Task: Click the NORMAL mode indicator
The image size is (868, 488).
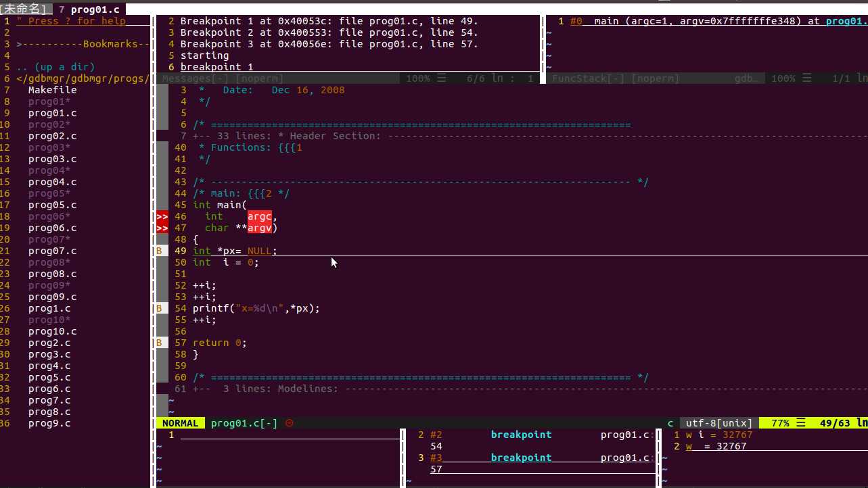Action: pyautogui.click(x=181, y=423)
